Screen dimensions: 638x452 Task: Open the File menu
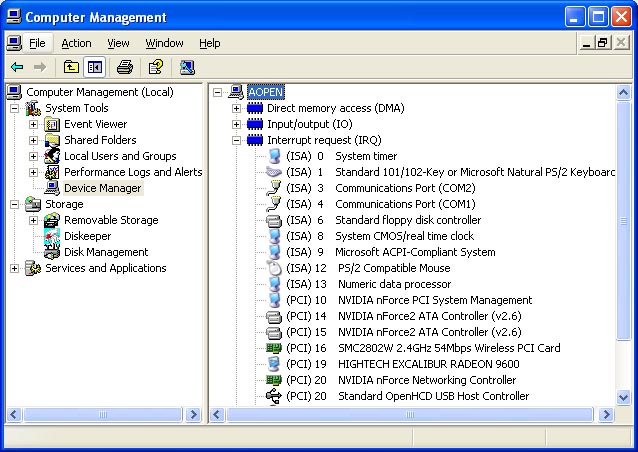[x=37, y=43]
